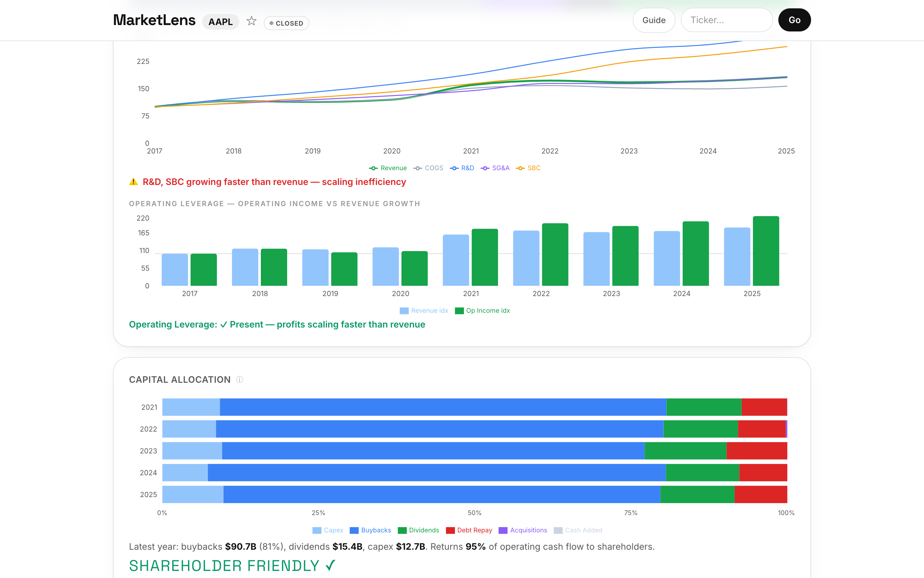Image resolution: width=924 pixels, height=578 pixels.
Task: Click the 2021 Buybacks bar segment
Action: (443, 407)
